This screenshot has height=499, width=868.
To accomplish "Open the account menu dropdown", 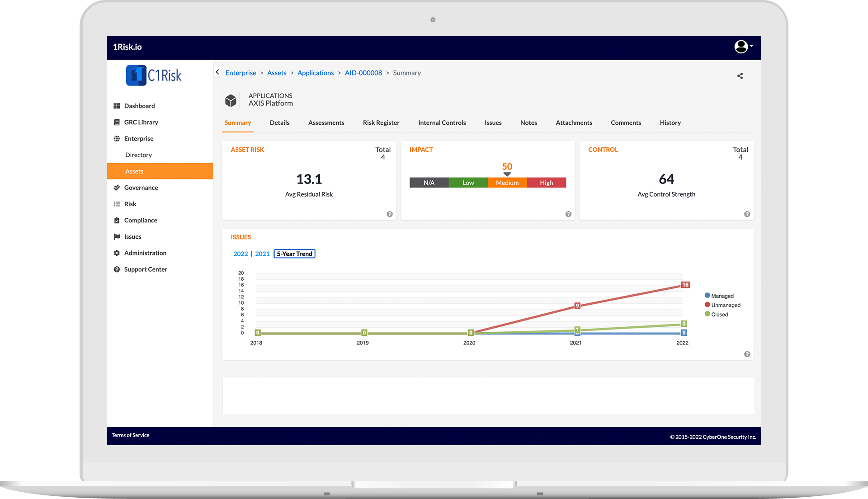I will coord(742,47).
